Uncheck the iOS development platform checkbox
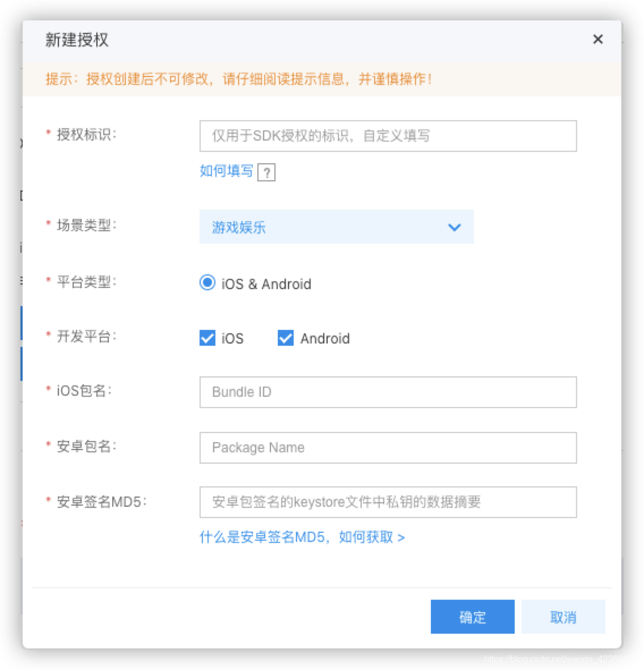Viewport: 644px width, 670px height. click(207, 338)
